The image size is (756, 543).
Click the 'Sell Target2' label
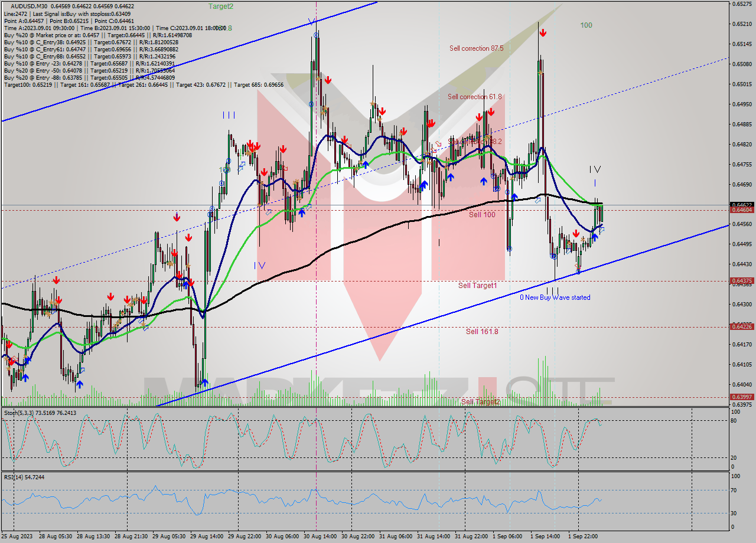(480, 402)
